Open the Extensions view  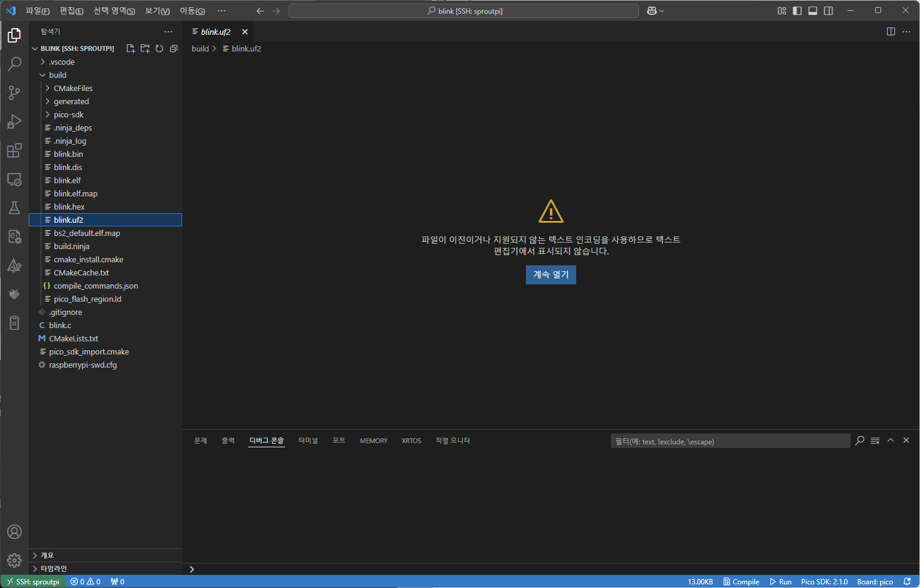14,150
